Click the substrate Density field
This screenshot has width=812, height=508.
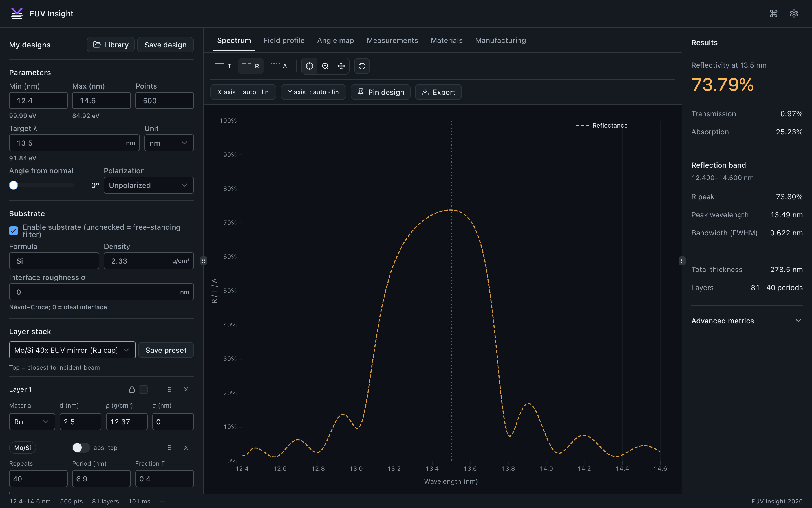point(149,261)
